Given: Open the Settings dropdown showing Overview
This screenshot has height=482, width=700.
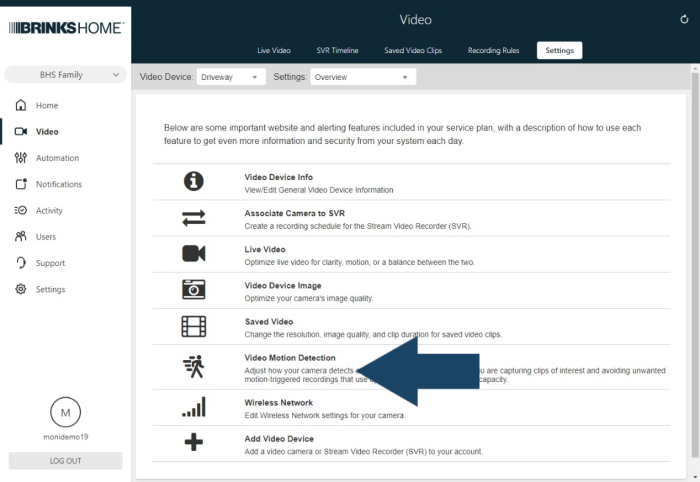Looking at the screenshot, I should [x=363, y=77].
